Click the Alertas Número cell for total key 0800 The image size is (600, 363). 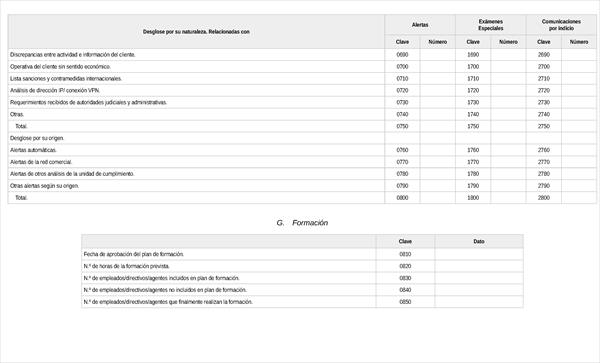(x=437, y=198)
